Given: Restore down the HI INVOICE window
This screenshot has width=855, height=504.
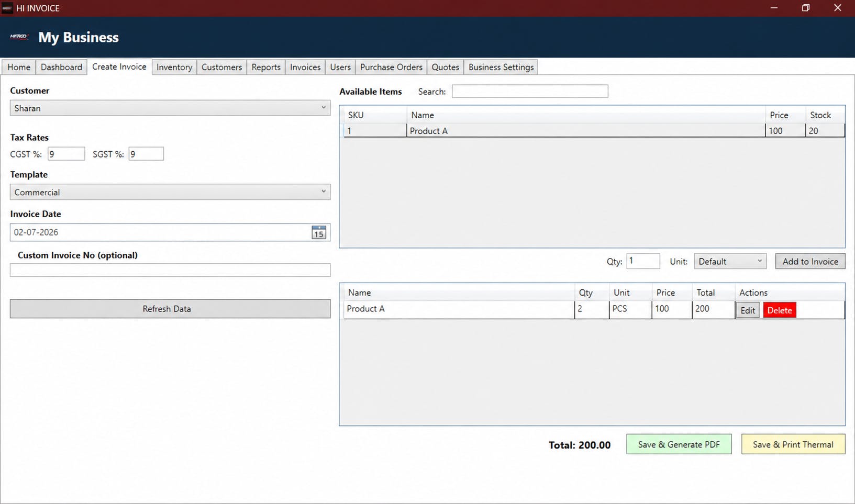Looking at the screenshot, I should [806, 8].
